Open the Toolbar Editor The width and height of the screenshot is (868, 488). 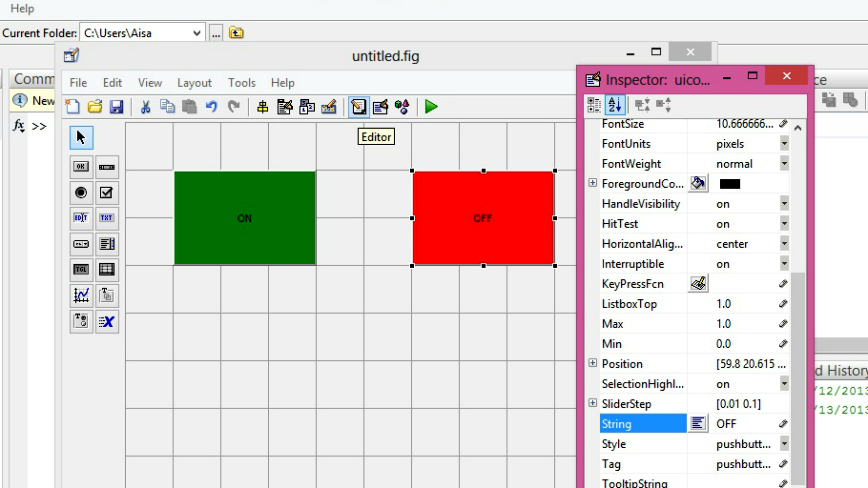329,107
